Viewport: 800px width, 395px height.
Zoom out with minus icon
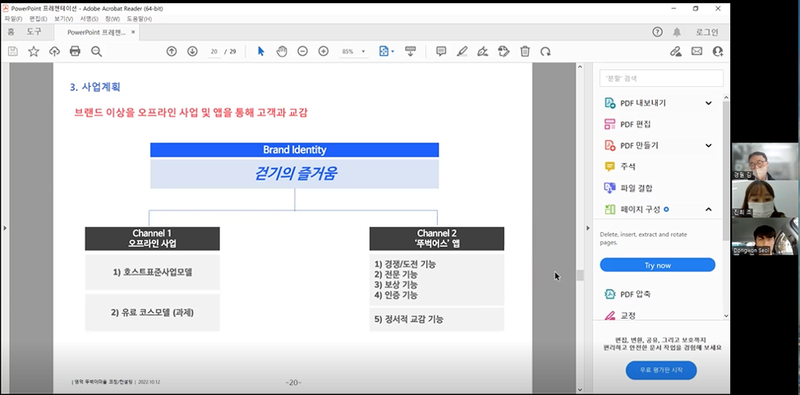303,51
